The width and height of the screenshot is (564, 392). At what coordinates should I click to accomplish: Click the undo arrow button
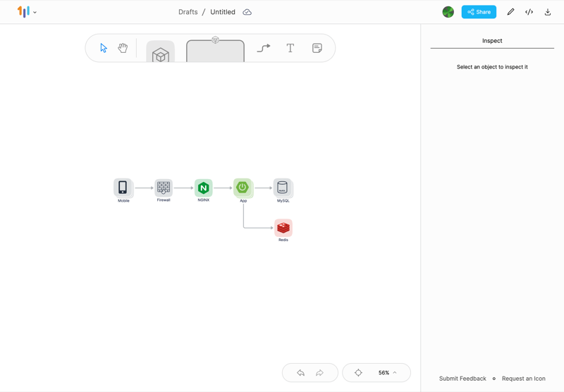(301, 372)
